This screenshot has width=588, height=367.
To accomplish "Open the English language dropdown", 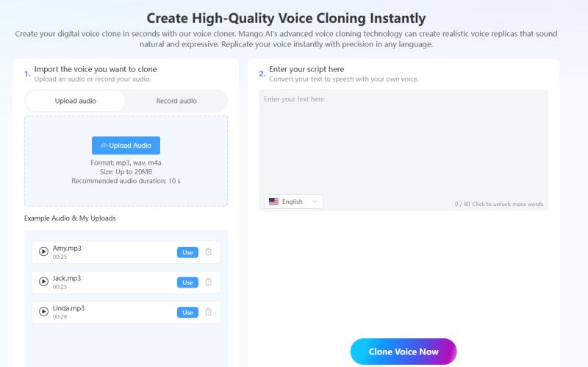I will 293,202.
